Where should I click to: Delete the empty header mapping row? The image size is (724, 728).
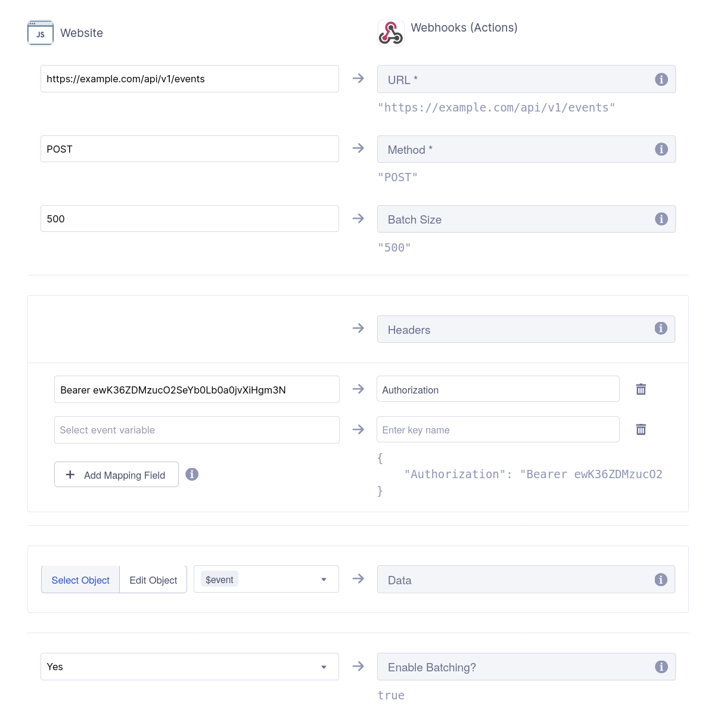[x=641, y=429]
